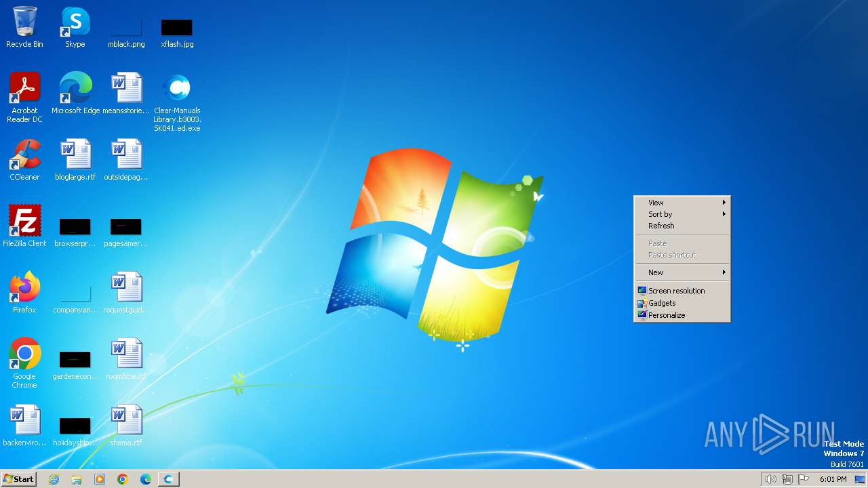This screenshot has width=868, height=488.
Task: Select the CCleaner desktop shortcut
Action: click(24, 160)
